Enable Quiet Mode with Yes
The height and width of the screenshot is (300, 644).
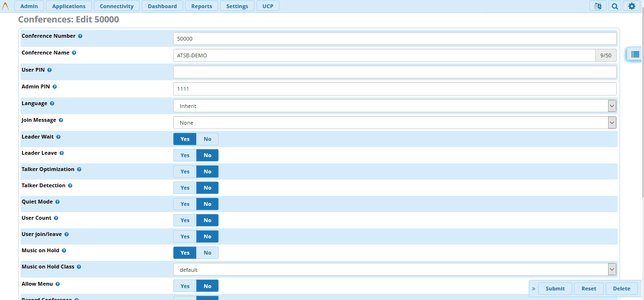(x=185, y=204)
